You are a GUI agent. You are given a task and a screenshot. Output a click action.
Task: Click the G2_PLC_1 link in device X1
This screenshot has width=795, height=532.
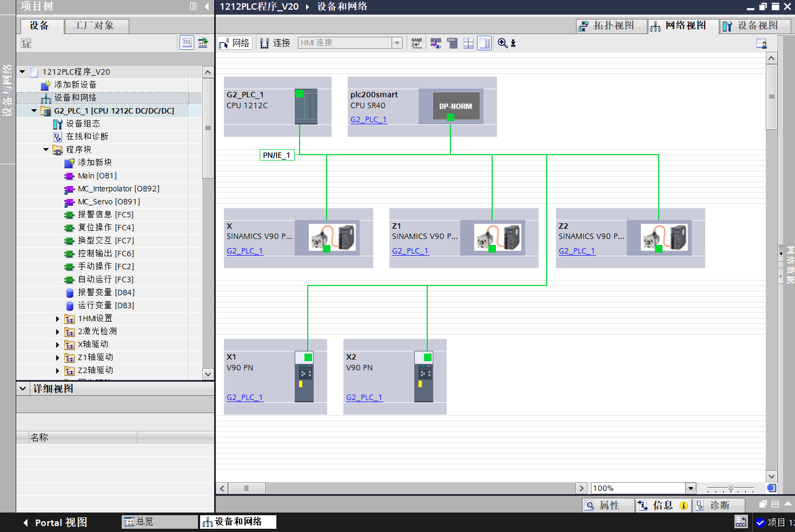tap(245, 397)
